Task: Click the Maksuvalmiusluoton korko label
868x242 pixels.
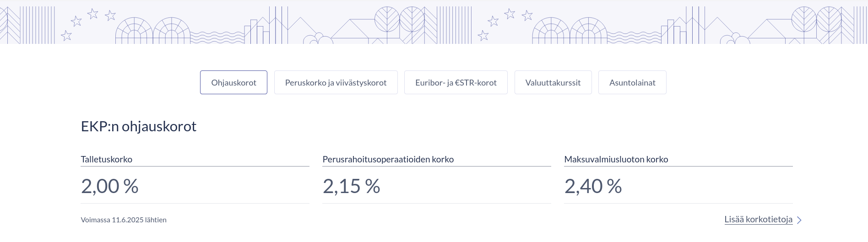Action: (x=616, y=159)
